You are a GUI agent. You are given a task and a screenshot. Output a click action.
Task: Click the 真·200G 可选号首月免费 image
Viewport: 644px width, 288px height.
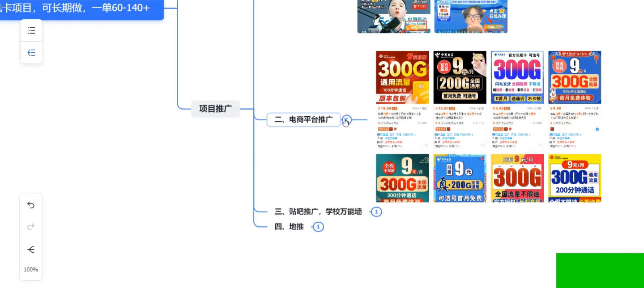pyautogui.click(x=460, y=178)
